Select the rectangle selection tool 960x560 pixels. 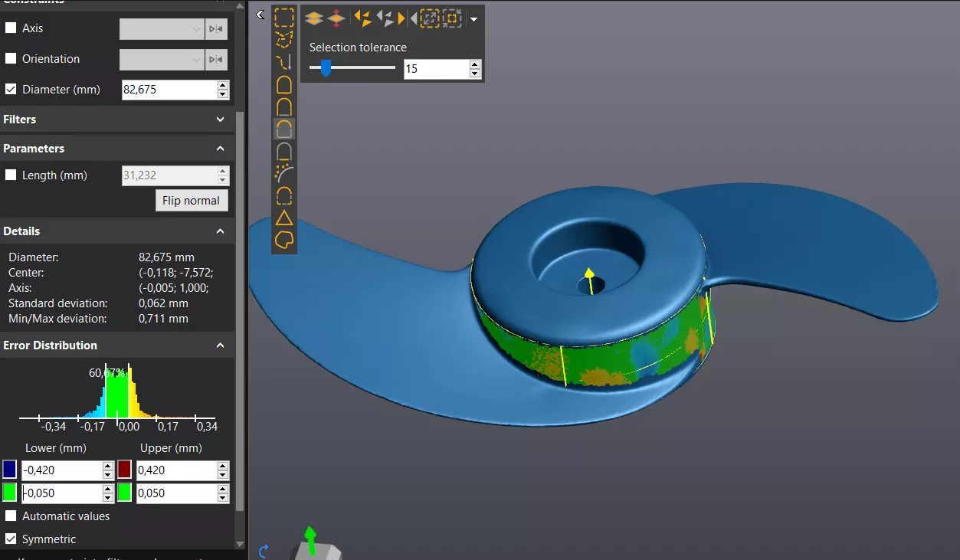click(284, 17)
